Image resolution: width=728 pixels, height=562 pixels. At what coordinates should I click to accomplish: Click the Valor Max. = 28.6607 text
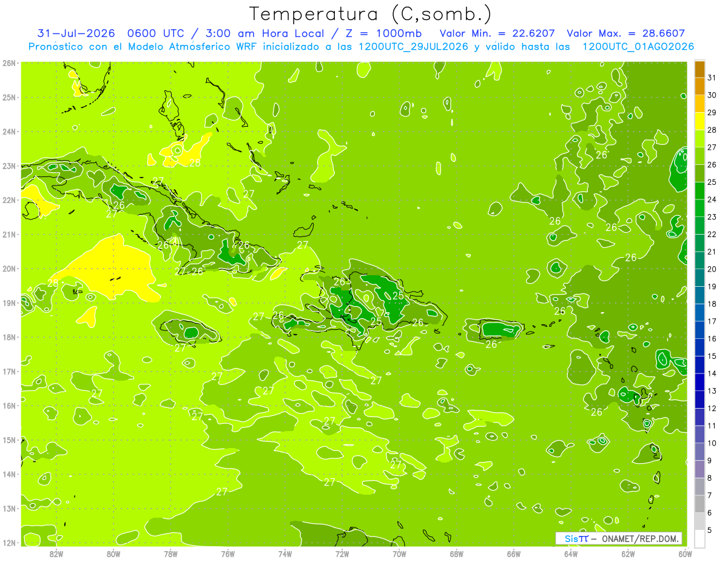click(625, 33)
